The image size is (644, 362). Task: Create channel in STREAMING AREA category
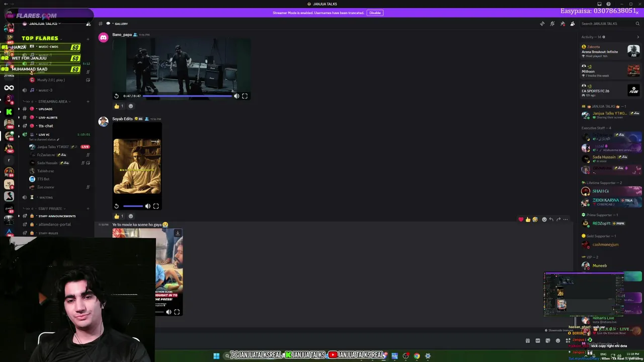click(x=88, y=102)
